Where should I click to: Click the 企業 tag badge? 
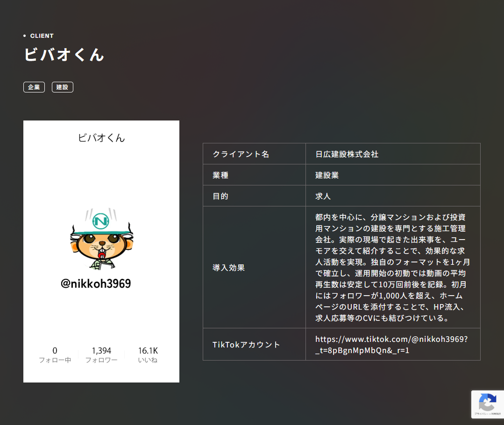34,87
